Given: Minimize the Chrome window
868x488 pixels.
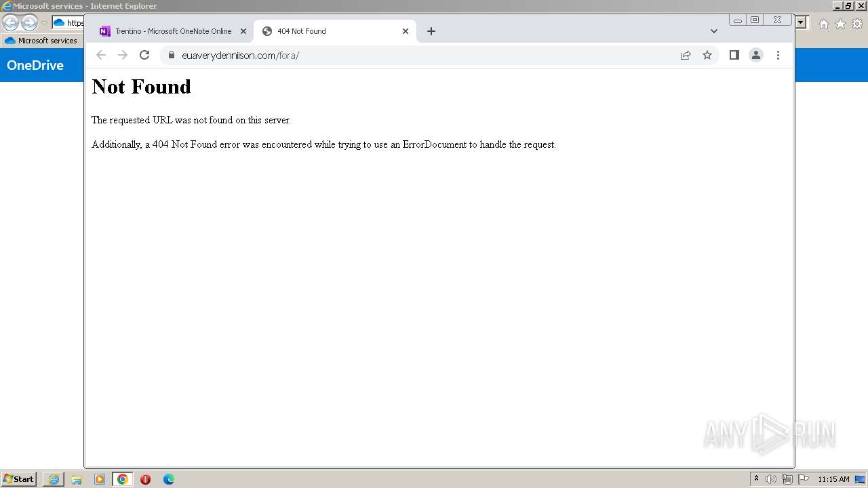Looking at the screenshot, I should [738, 20].
